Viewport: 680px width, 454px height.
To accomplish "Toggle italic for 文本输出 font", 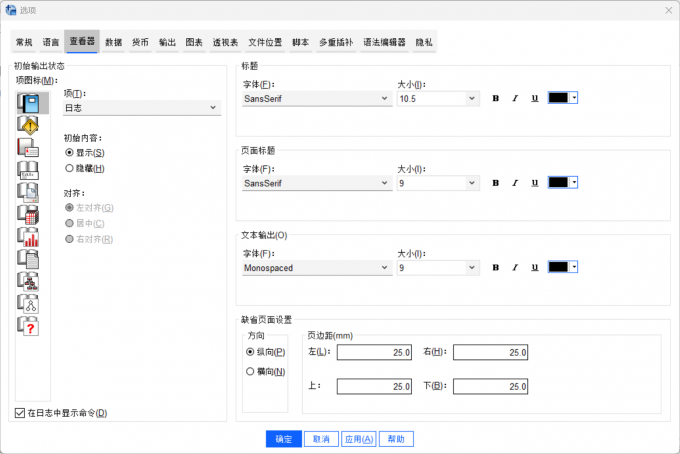I will point(515,268).
